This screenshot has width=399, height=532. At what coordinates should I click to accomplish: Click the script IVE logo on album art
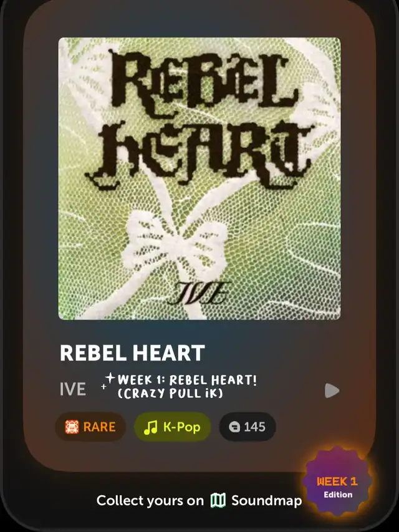pyautogui.click(x=199, y=293)
